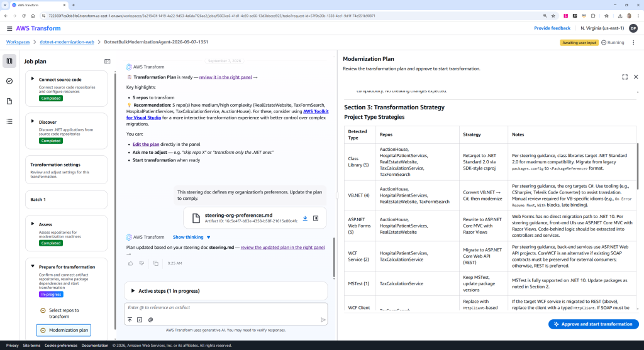Image resolution: width=644 pixels, height=350 pixels.
Task: Click the Awaiting user input badge
Action: pyautogui.click(x=579, y=43)
